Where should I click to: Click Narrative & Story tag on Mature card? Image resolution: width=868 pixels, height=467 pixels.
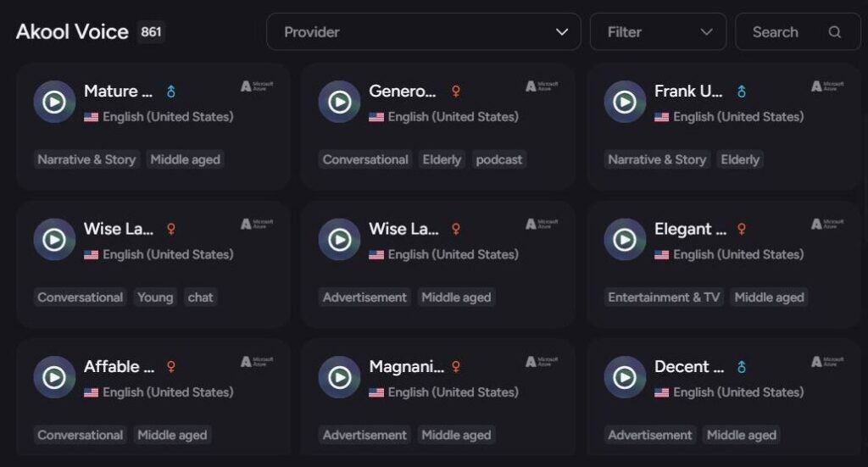pos(86,159)
